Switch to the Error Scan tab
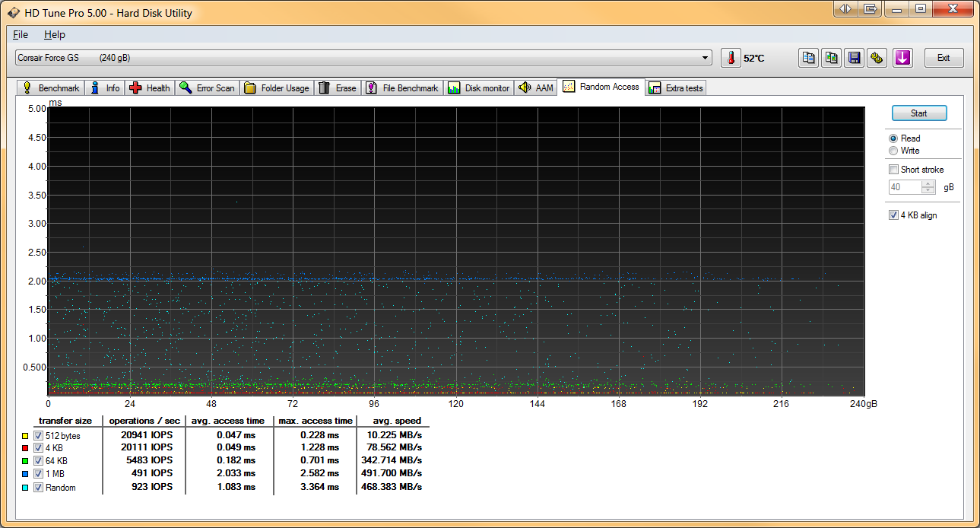980x528 pixels. coord(208,88)
